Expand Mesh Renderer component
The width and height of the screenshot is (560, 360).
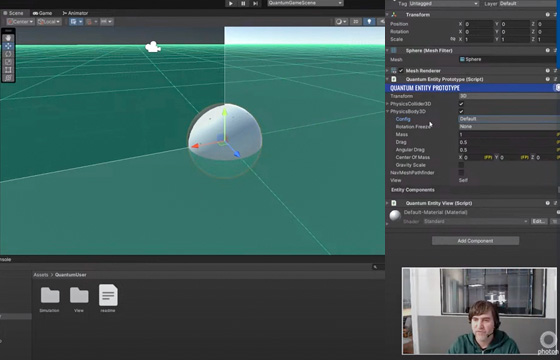click(388, 71)
